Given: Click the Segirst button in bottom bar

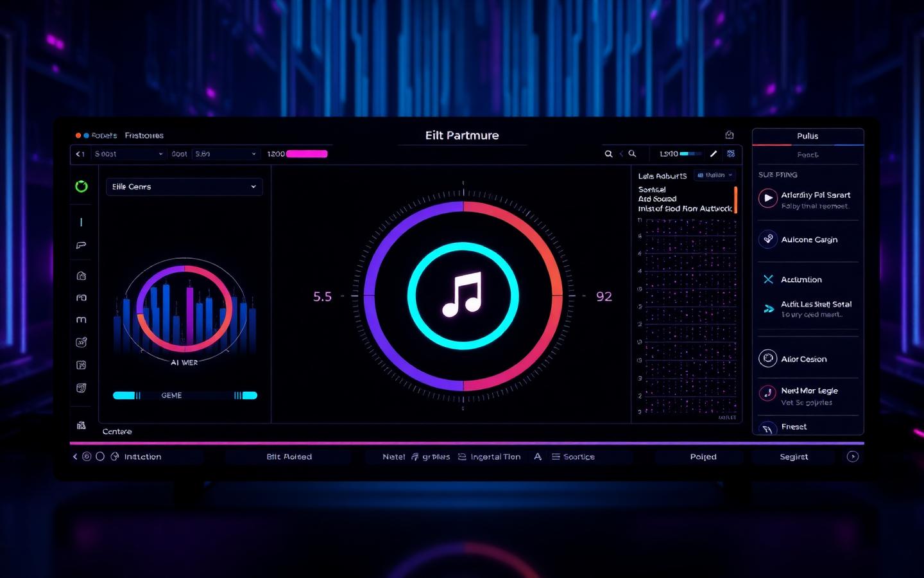Looking at the screenshot, I should click(x=794, y=457).
